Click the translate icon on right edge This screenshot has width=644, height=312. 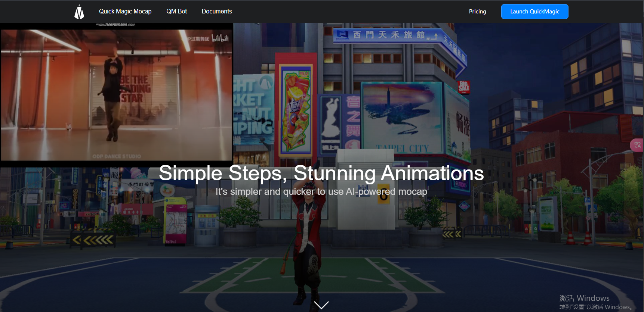637,145
